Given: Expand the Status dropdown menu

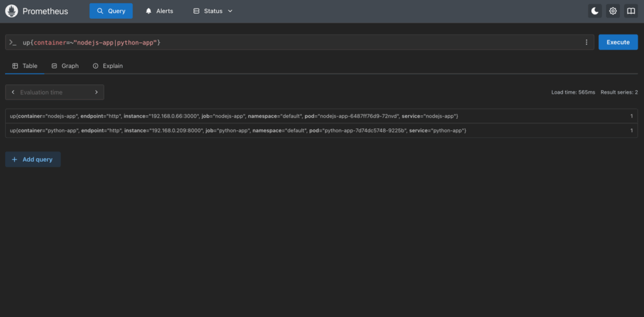Looking at the screenshot, I should (213, 11).
